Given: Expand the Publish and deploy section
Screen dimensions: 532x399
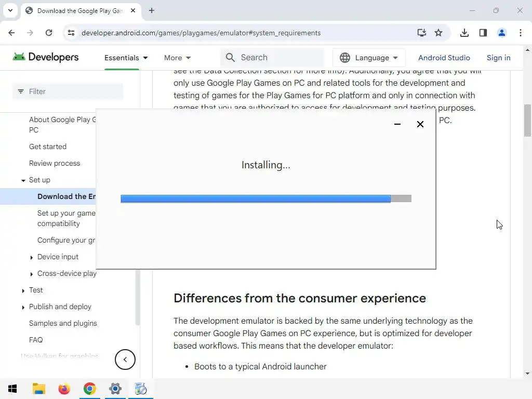Looking at the screenshot, I should 23,308.
